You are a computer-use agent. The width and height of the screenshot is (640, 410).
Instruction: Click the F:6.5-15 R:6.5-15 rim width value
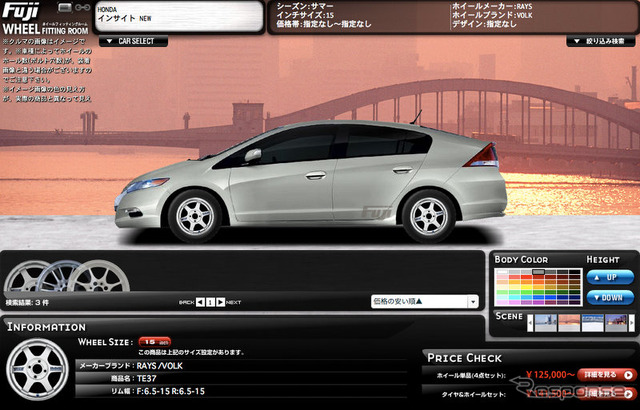(x=171, y=391)
